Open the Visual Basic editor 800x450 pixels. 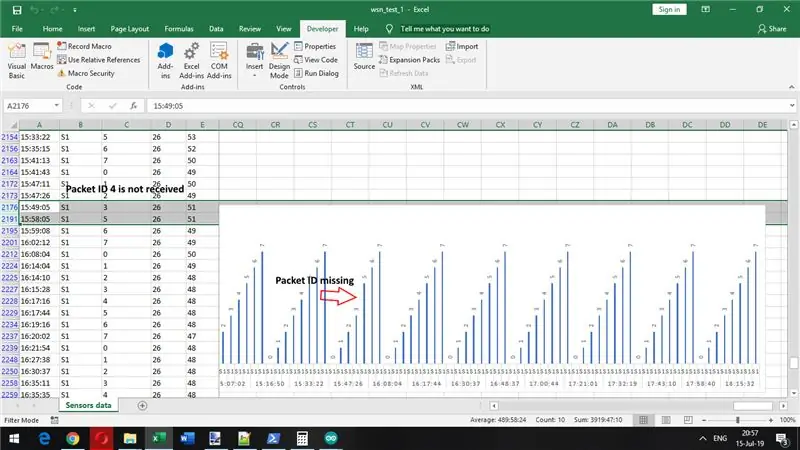click(16, 61)
